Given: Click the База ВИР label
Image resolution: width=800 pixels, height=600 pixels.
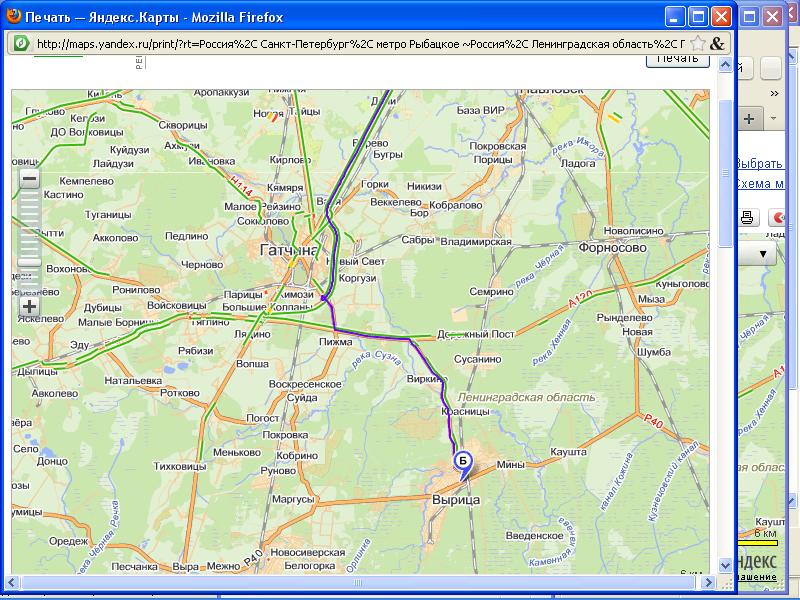Looking at the screenshot, I should pos(480,110).
